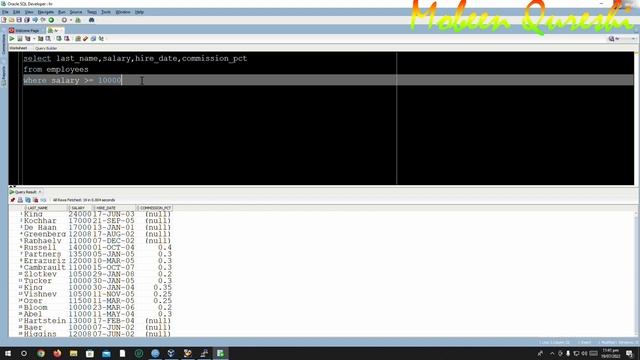This screenshot has width=640, height=360.
Task: Open the Navigate menu
Action: (x=45, y=12)
